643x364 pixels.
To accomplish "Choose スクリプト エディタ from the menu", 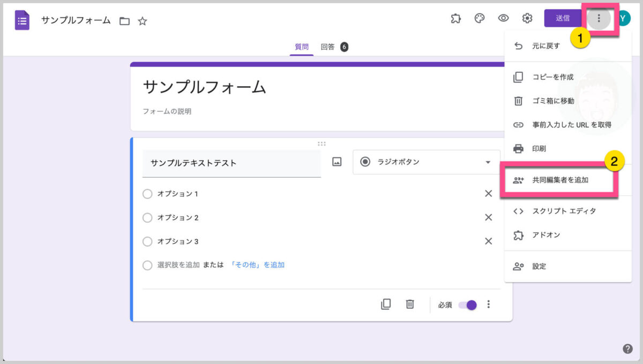I will pyautogui.click(x=568, y=211).
